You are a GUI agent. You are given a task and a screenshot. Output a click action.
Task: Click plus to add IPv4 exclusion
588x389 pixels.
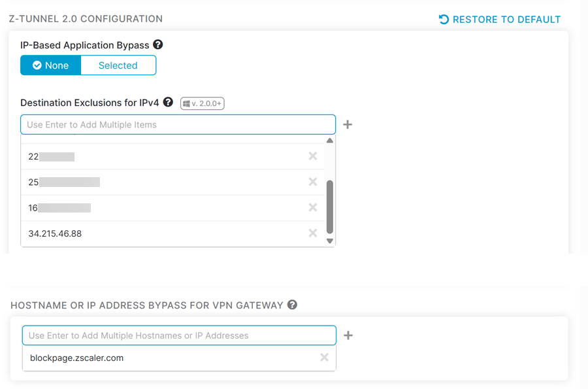[x=348, y=124]
